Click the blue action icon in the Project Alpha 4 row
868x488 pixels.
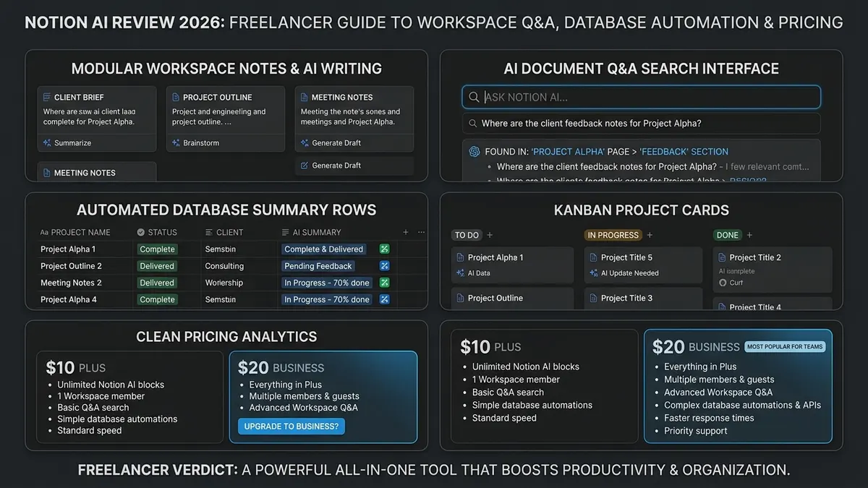384,299
